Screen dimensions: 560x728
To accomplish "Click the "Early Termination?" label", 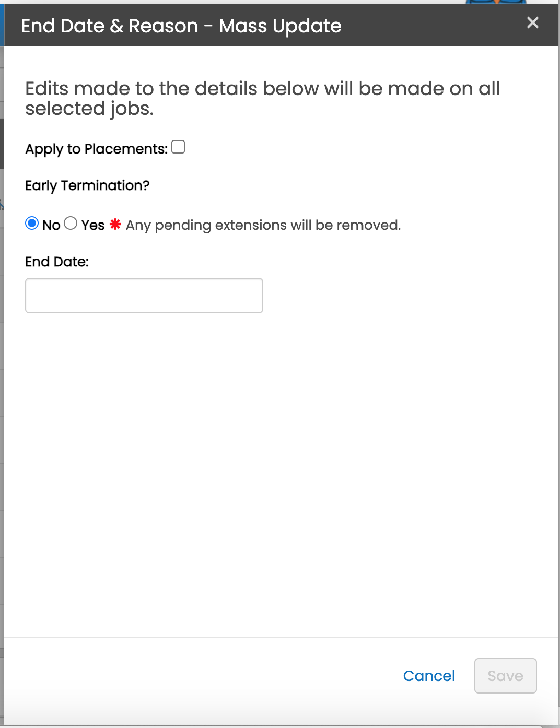I will (x=87, y=185).
